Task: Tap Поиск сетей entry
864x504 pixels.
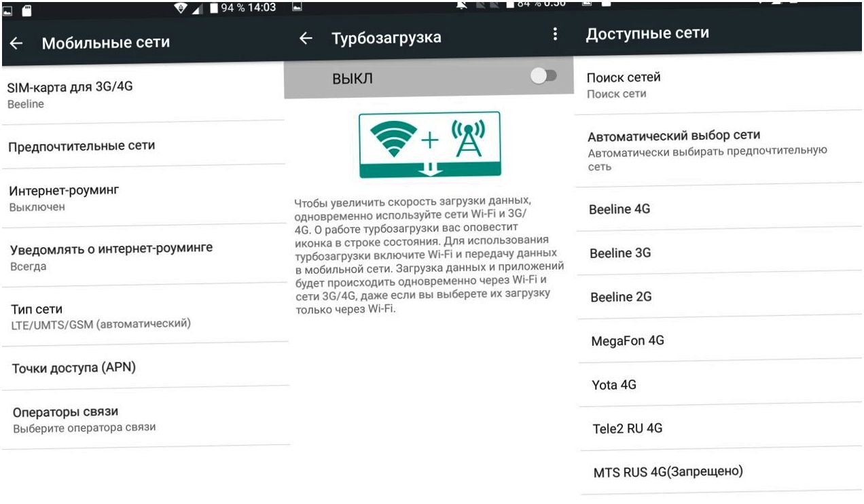Action: [x=719, y=84]
